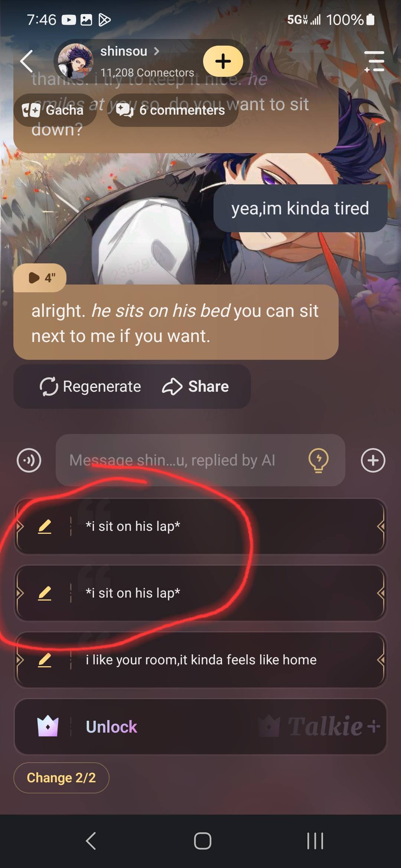View the 6 commenters chip
Screen dimensions: 401x868
pyautogui.click(x=172, y=110)
